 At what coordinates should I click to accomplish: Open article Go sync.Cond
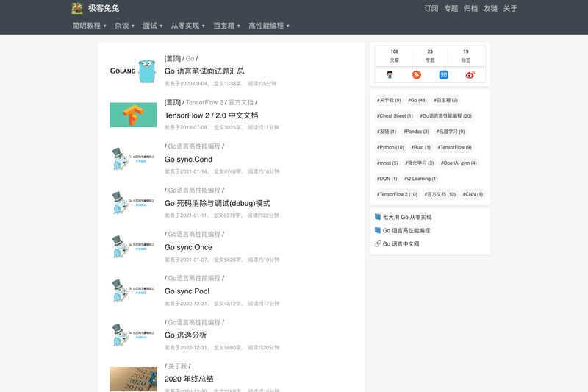point(188,159)
